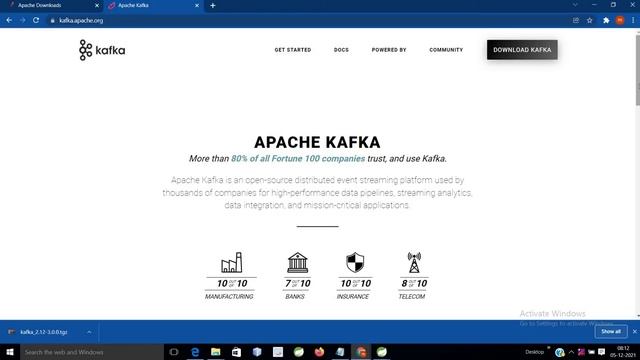
Task: Open the Chrome profile avatar
Action: coord(620,20)
